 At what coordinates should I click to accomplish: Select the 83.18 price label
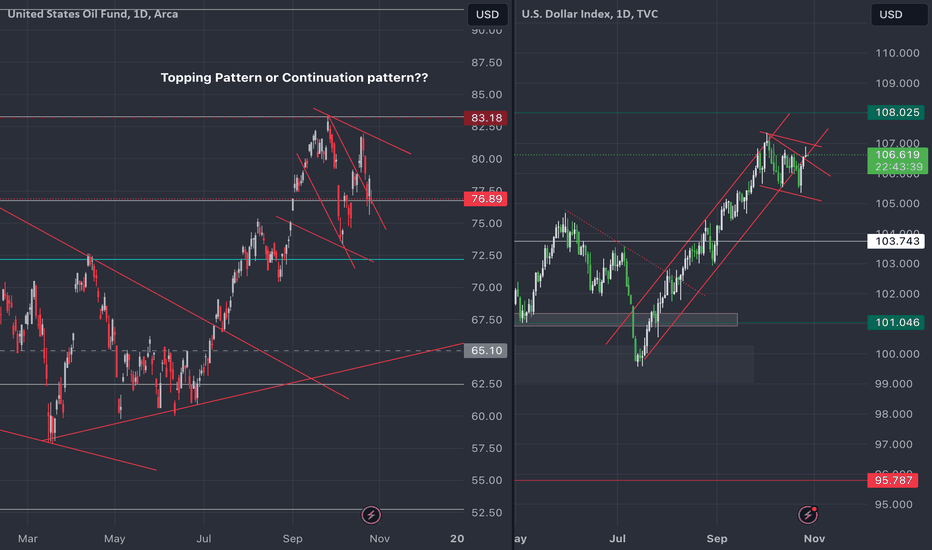(x=486, y=118)
